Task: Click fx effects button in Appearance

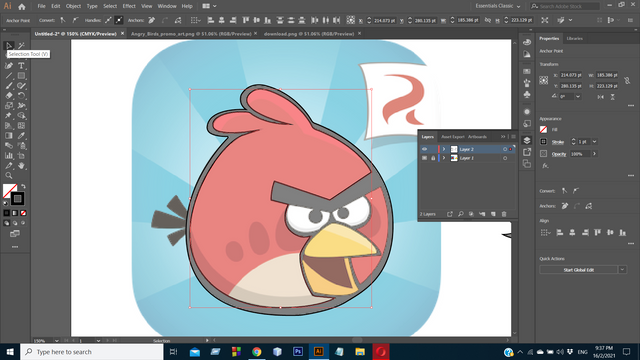Action: click(545, 166)
